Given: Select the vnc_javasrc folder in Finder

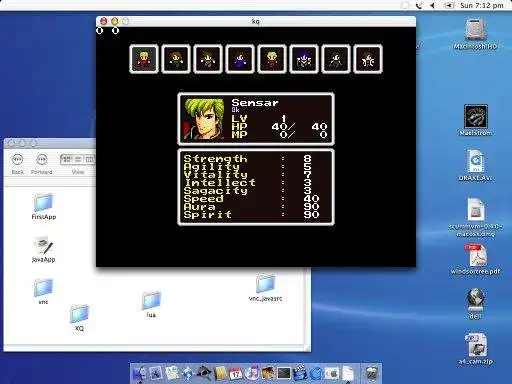Looking at the screenshot, I should pyautogui.click(x=265, y=288).
